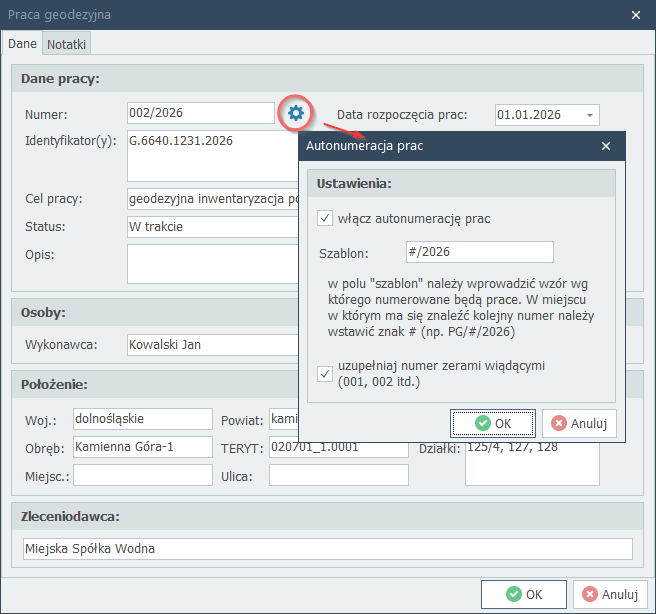Viewport: 656px width, 614px height.
Task: Select the Woj. field with dolnośląskie
Action: [142, 419]
